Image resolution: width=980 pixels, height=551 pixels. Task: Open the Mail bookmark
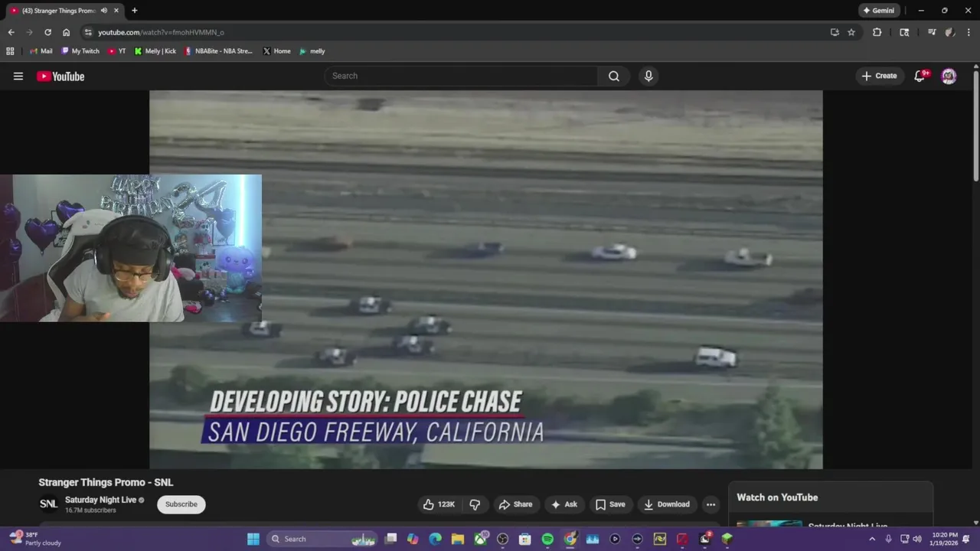coord(41,51)
